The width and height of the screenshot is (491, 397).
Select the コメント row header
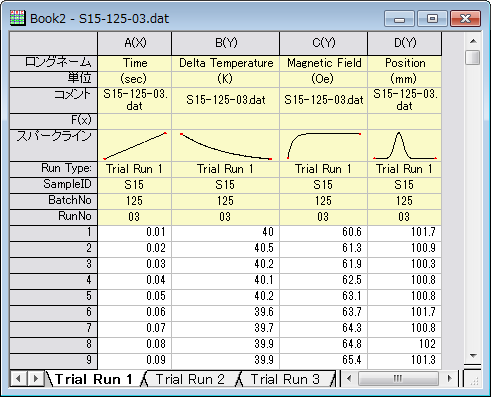pos(53,100)
